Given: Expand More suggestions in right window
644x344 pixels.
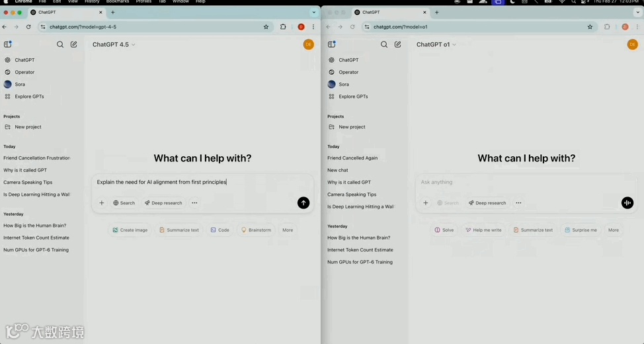Looking at the screenshot, I should coord(613,230).
